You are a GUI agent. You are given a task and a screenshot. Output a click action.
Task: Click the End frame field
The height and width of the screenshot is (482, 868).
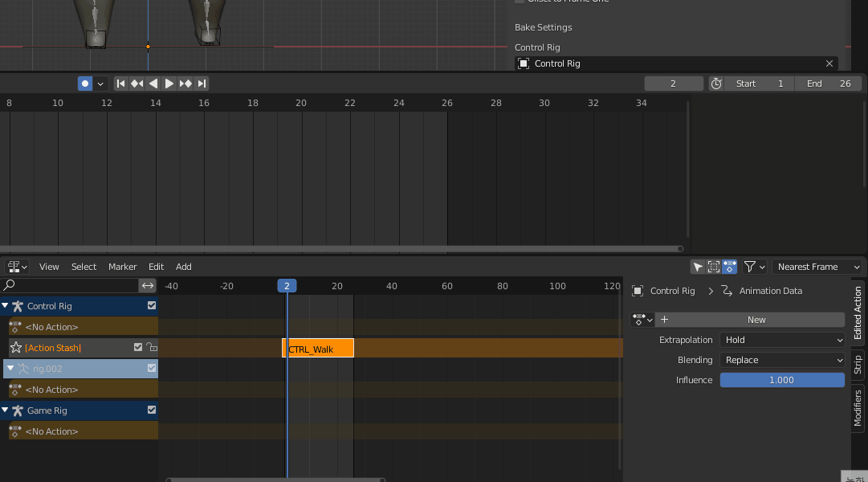point(828,84)
